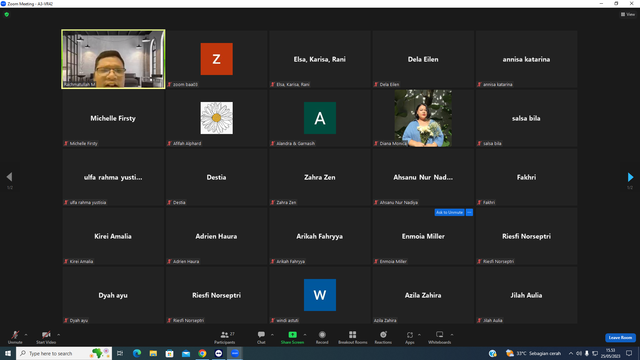Open more options on Enmoia Miller tile
The image size is (640, 360).
[x=469, y=212]
